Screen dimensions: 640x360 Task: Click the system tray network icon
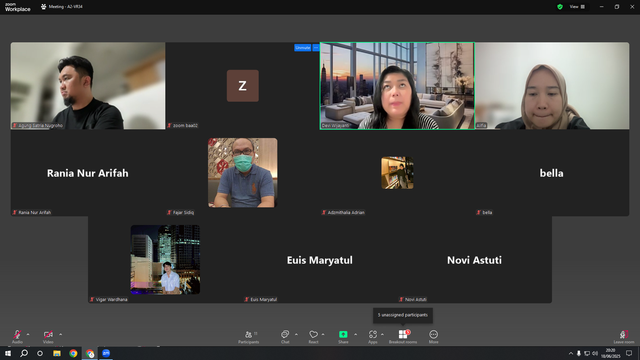click(x=587, y=353)
